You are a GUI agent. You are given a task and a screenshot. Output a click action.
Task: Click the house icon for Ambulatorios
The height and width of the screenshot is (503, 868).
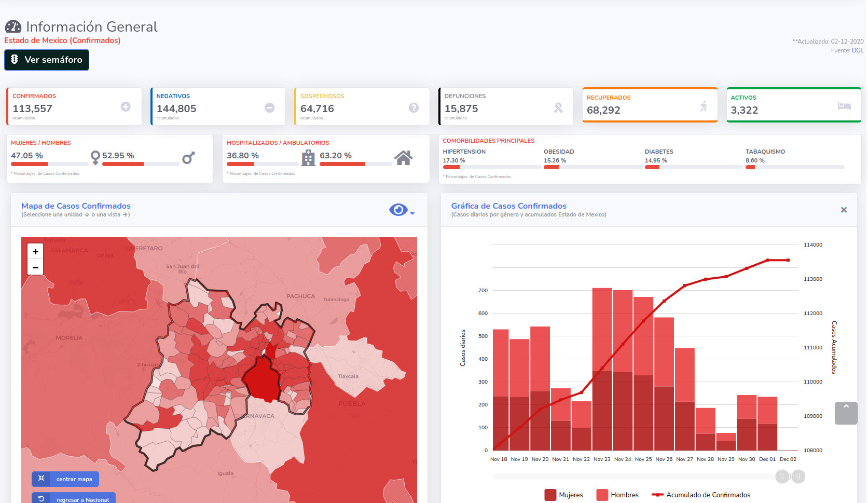tap(403, 157)
